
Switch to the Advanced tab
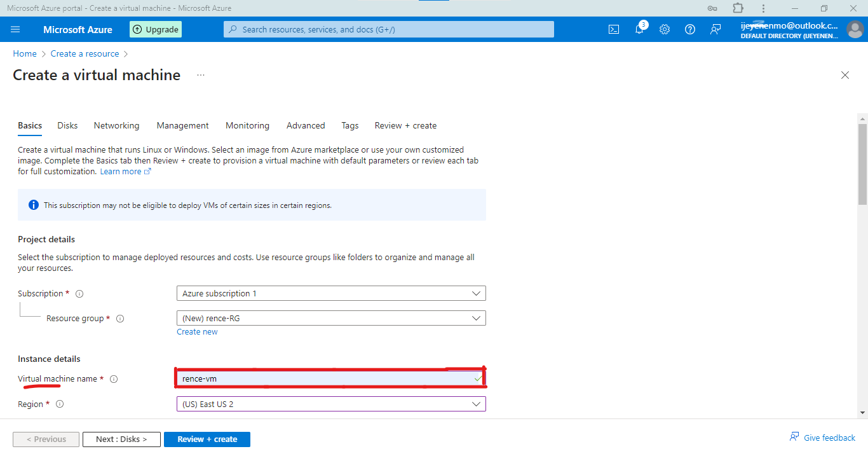[306, 126]
